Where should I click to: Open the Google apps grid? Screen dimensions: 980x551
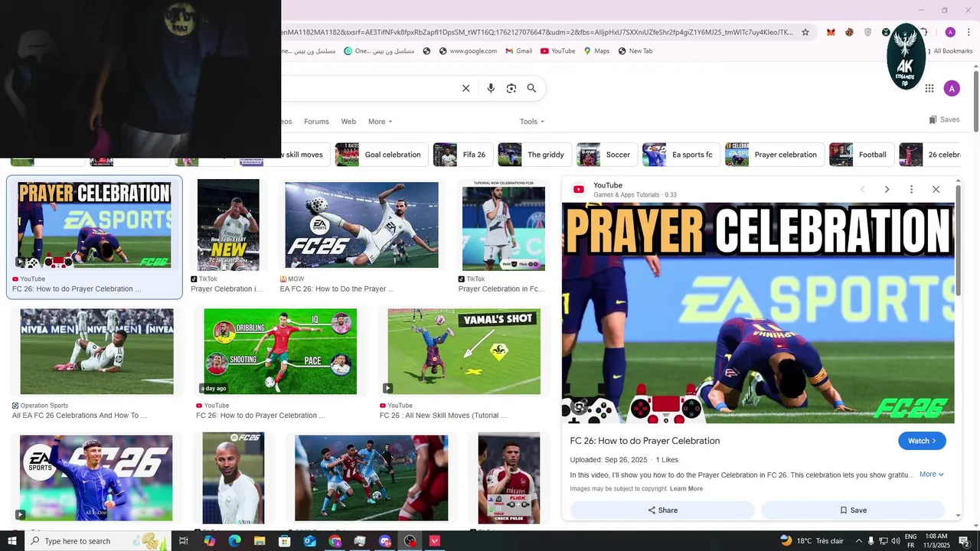(929, 88)
